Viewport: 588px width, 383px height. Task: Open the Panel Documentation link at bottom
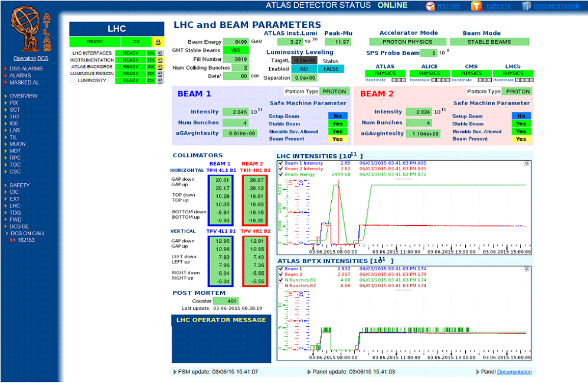pos(514,372)
